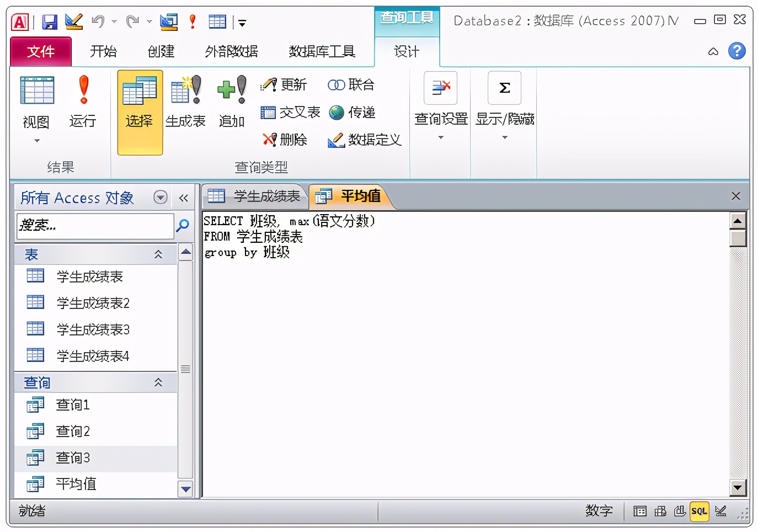The height and width of the screenshot is (532, 758).
Task: Open Access Help with the question mark button
Action: [738, 51]
